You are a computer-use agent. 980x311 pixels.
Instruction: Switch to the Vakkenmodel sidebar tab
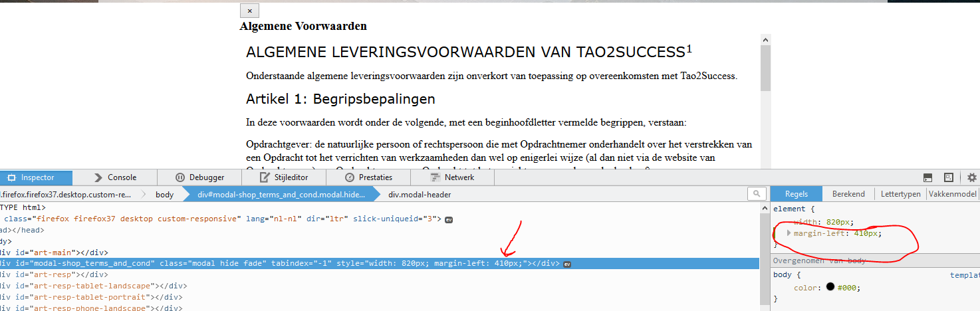[x=952, y=194]
